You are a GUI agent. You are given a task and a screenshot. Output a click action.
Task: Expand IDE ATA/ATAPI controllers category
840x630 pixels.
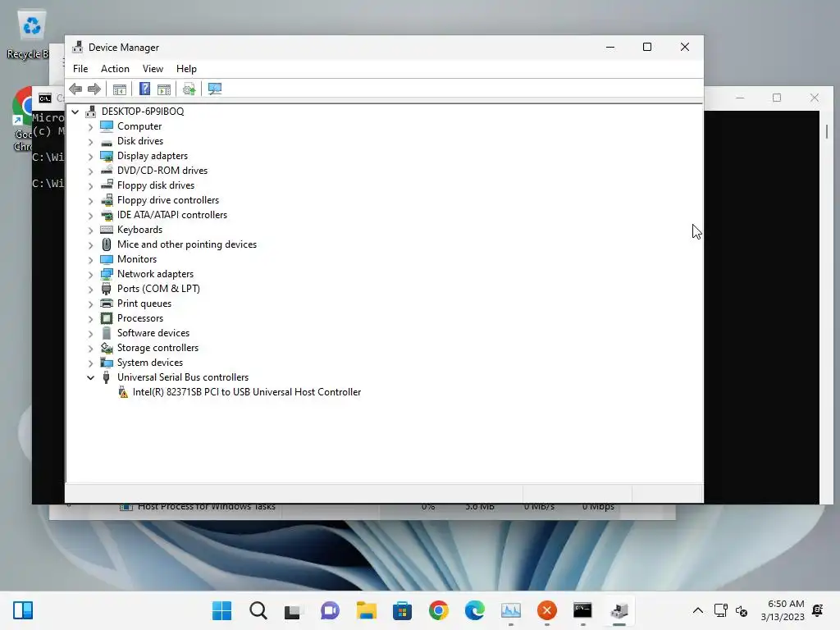pos(90,216)
